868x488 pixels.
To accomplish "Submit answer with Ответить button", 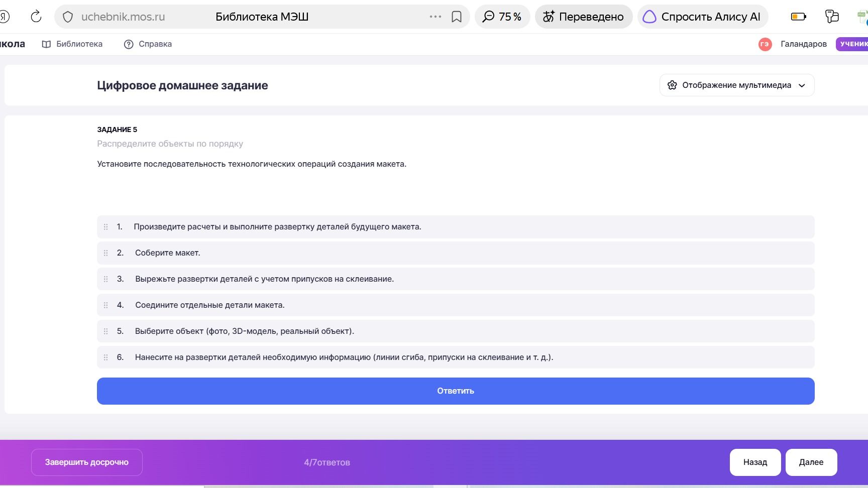I will pyautogui.click(x=456, y=391).
